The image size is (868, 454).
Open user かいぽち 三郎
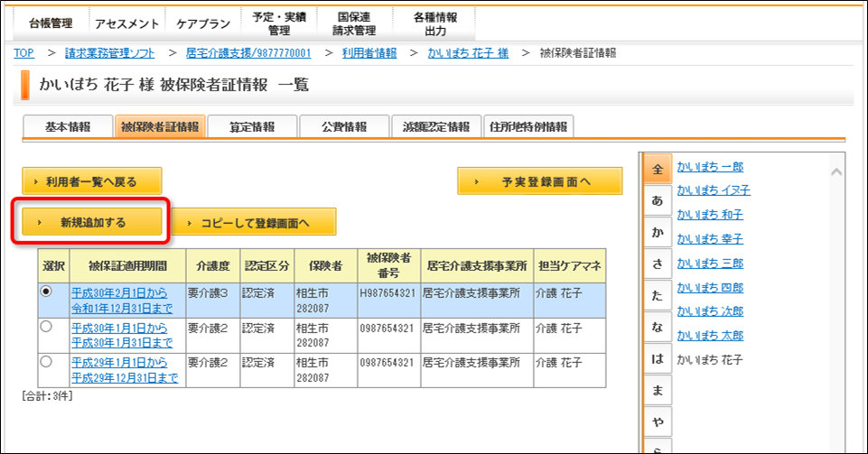pyautogui.click(x=710, y=264)
